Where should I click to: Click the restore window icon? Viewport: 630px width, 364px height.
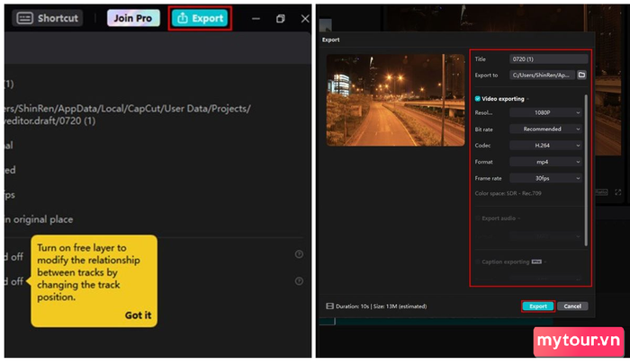pos(281,18)
